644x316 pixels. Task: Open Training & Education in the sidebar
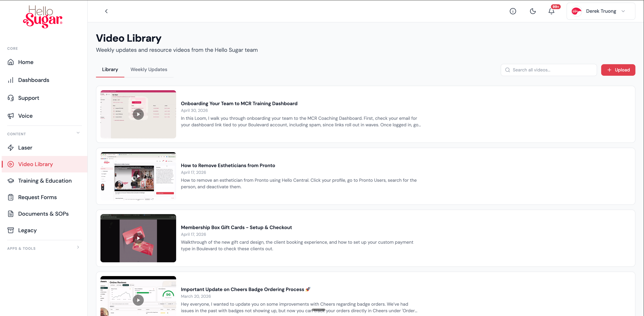click(45, 181)
